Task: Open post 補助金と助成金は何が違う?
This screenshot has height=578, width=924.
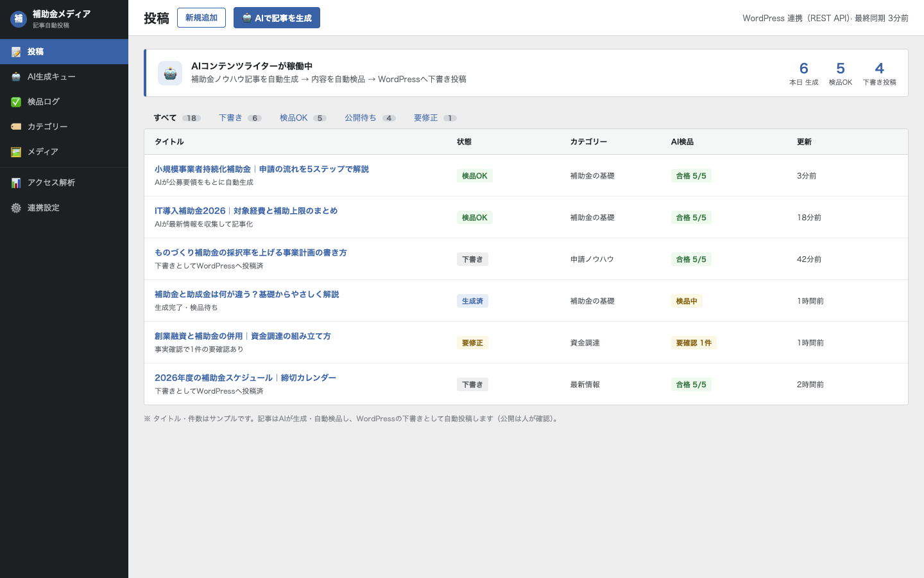Action: tap(247, 294)
